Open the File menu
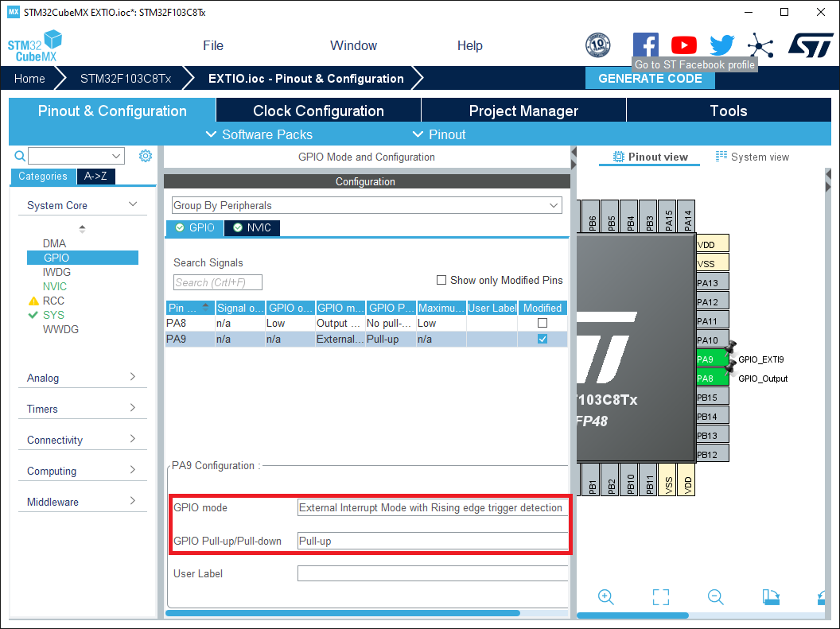Viewport: 840px width, 629px height. pyautogui.click(x=213, y=45)
